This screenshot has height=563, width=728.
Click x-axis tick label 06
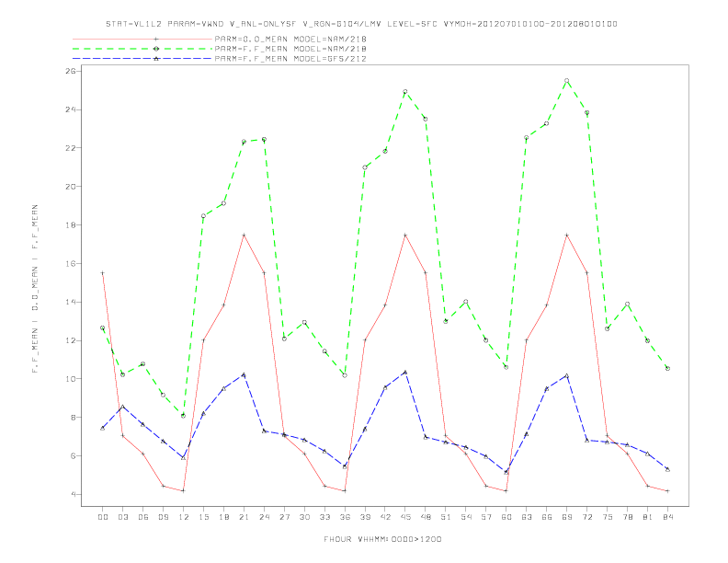143,517
